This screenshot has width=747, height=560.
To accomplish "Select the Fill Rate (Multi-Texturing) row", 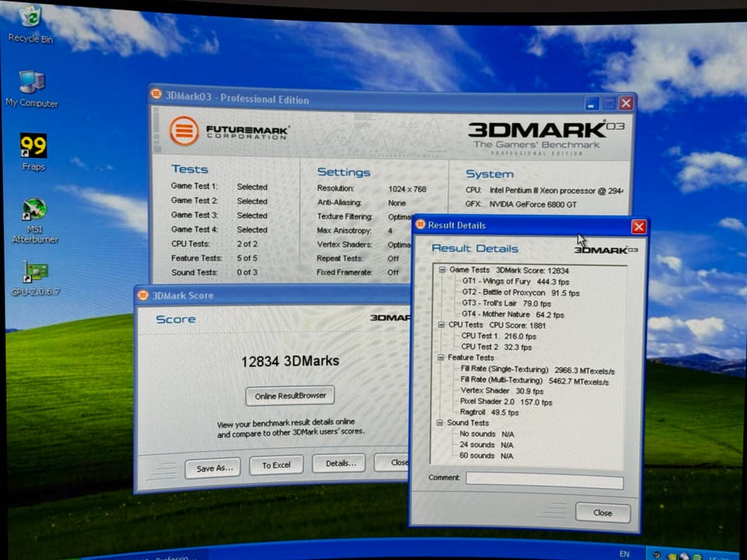I will (x=534, y=380).
